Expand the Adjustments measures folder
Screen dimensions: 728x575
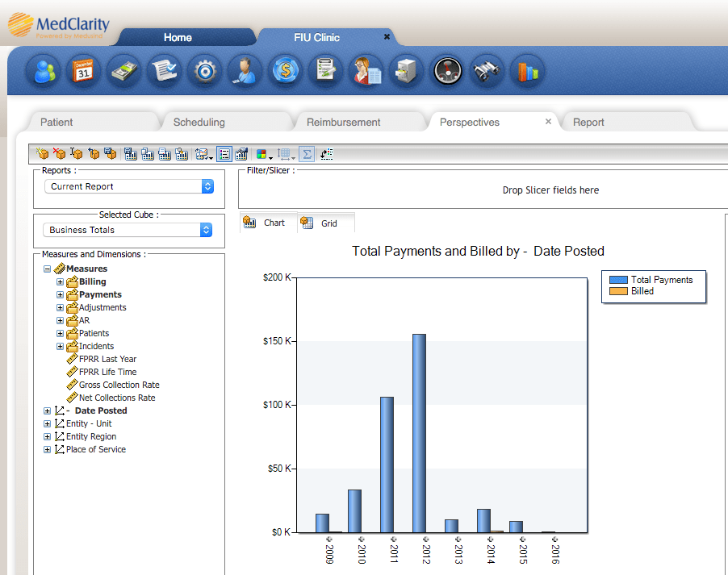pyautogui.click(x=61, y=307)
